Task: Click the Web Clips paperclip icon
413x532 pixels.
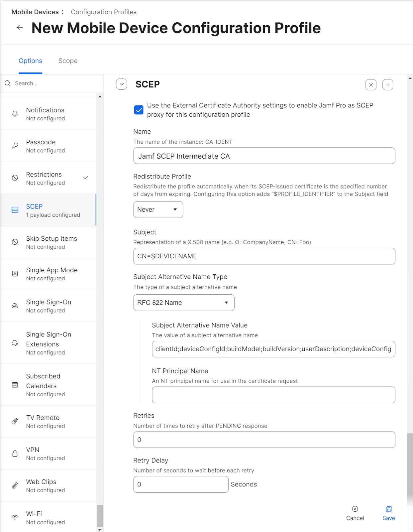Action: coord(15,485)
